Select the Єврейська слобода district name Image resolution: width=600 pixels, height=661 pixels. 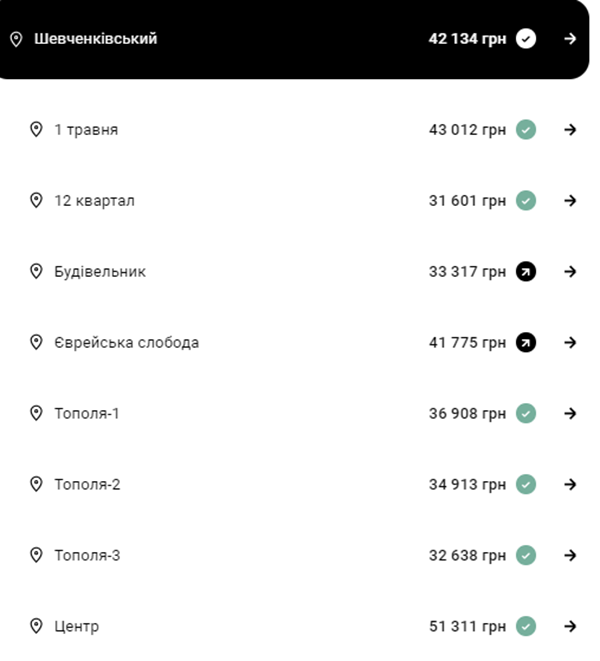pyautogui.click(x=126, y=343)
